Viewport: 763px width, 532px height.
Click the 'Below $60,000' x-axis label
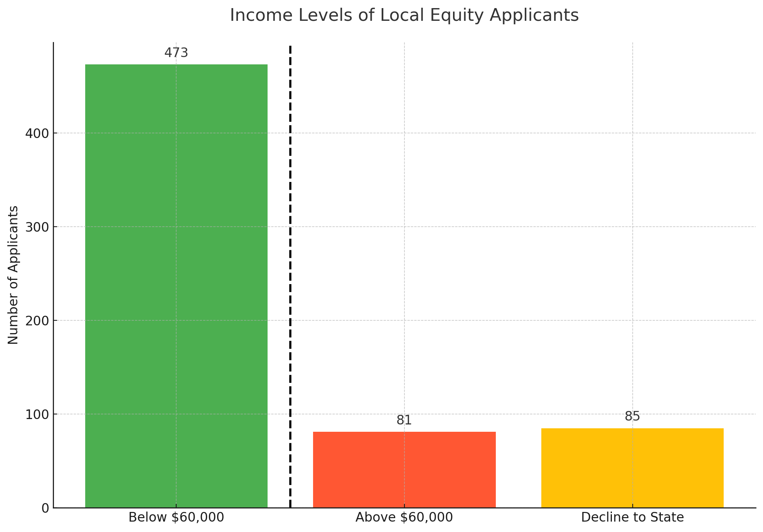point(176,517)
